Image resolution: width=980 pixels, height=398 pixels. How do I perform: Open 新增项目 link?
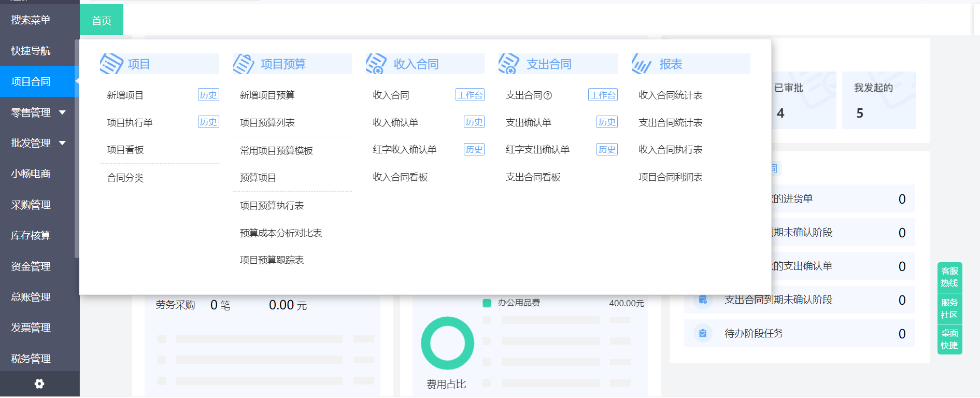click(x=125, y=95)
